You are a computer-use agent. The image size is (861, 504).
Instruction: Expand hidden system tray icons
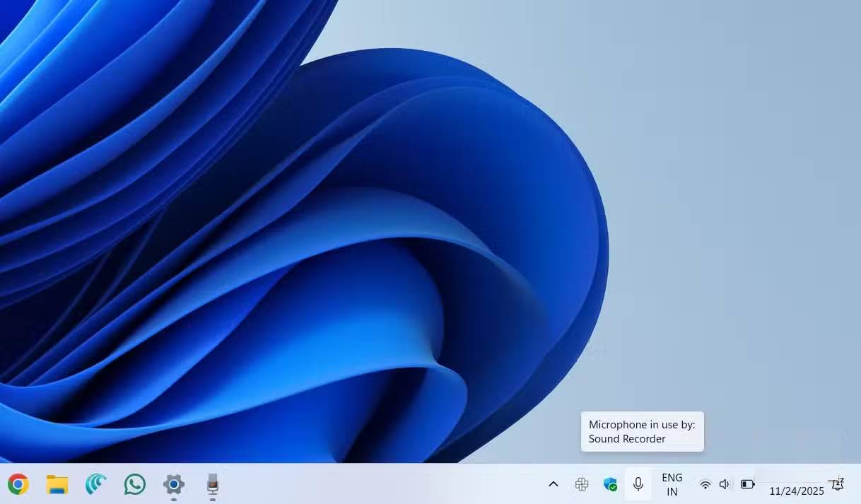click(553, 484)
